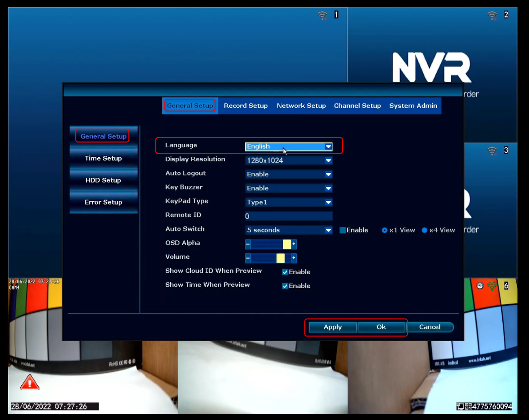Uncheck Show Cloud ID When Preview
This screenshot has height=420, width=529.
[x=285, y=272]
